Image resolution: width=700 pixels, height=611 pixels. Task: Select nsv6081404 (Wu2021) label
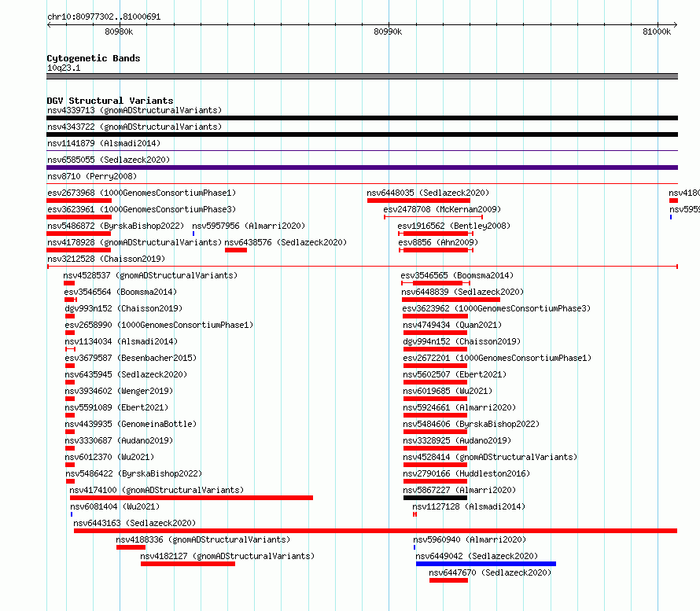pos(115,506)
